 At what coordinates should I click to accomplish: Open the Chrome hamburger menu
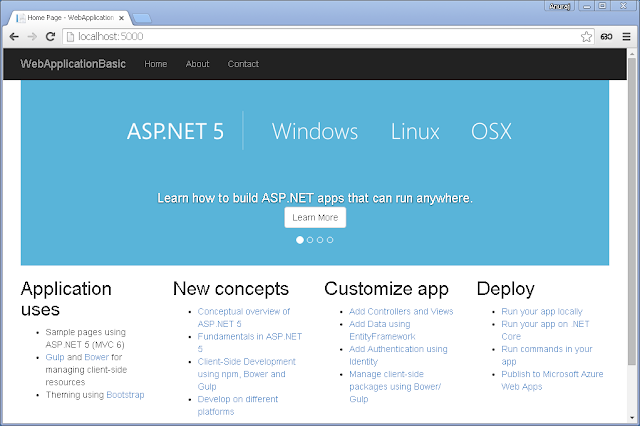(627, 37)
